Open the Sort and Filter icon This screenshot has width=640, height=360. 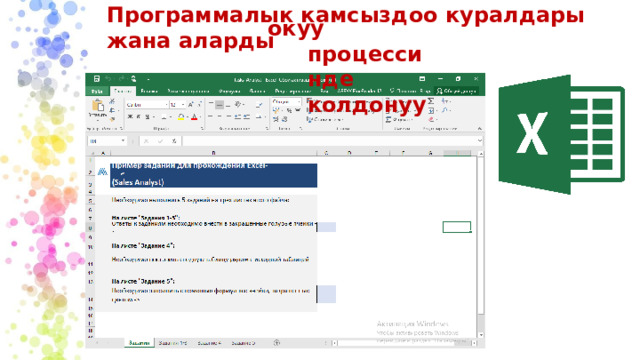tap(445, 101)
